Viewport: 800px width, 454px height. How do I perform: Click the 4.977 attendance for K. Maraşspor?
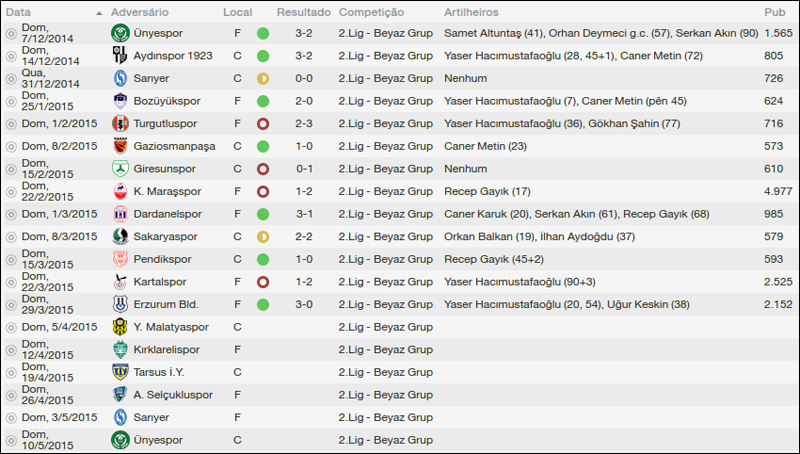777,191
